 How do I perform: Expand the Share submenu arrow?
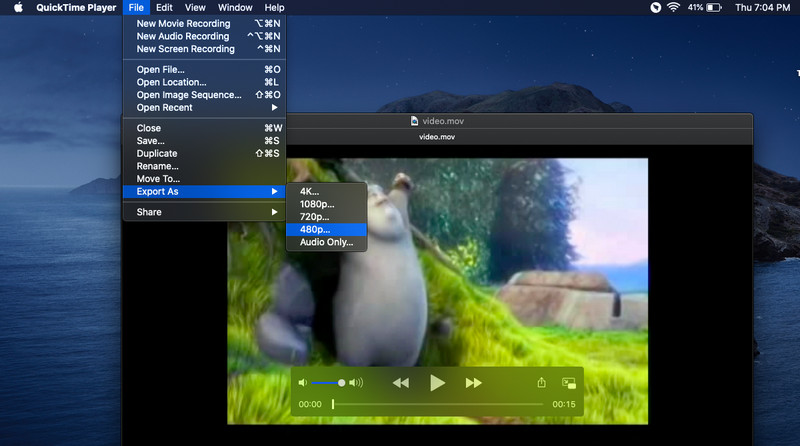pos(274,212)
